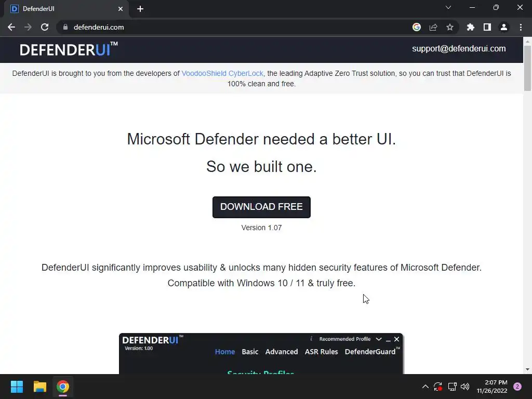
Task: Bookmark this tab with star icon
Action: pos(450,27)
